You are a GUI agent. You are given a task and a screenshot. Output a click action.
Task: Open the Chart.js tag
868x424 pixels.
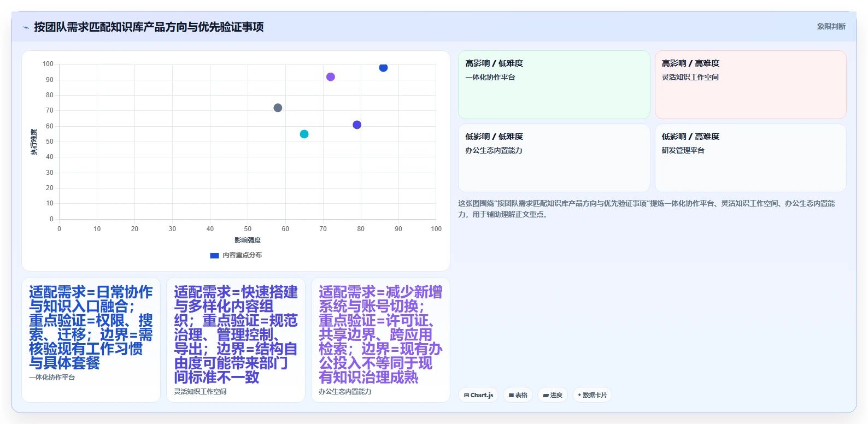tap(478, 395)
